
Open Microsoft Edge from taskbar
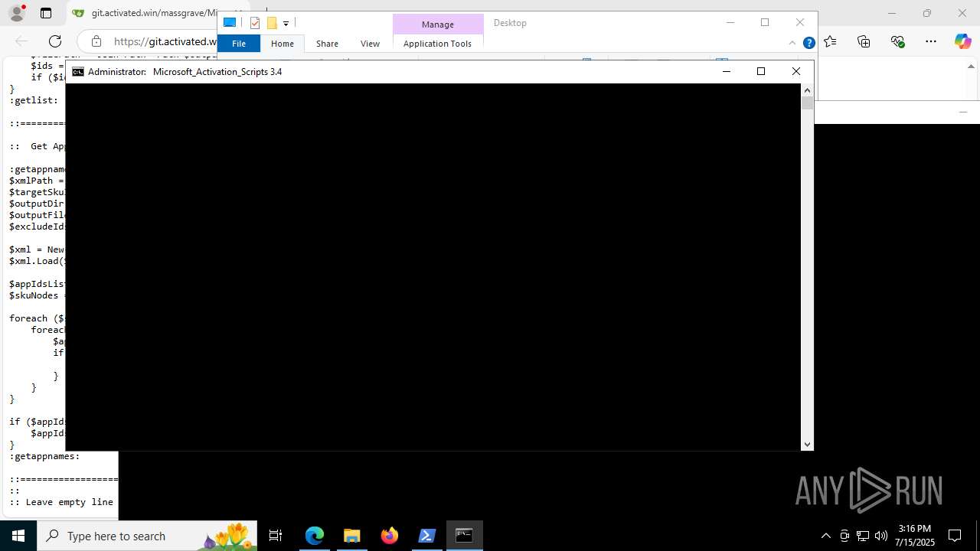pos(315,536)
